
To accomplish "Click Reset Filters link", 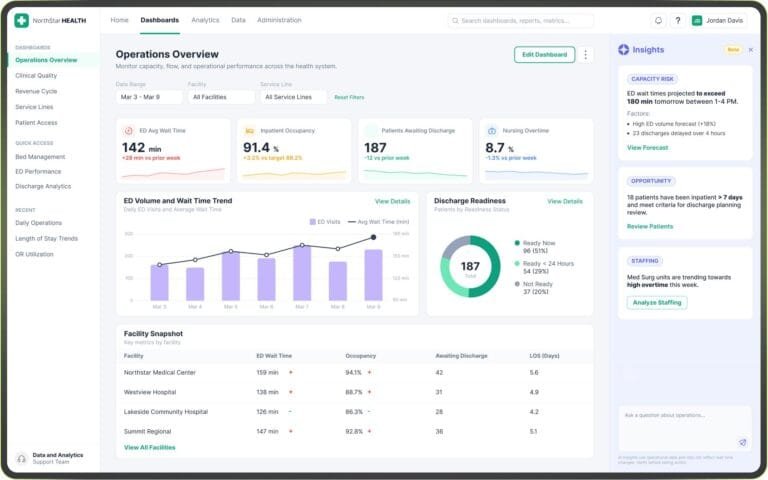I will [x=349, y=97].
